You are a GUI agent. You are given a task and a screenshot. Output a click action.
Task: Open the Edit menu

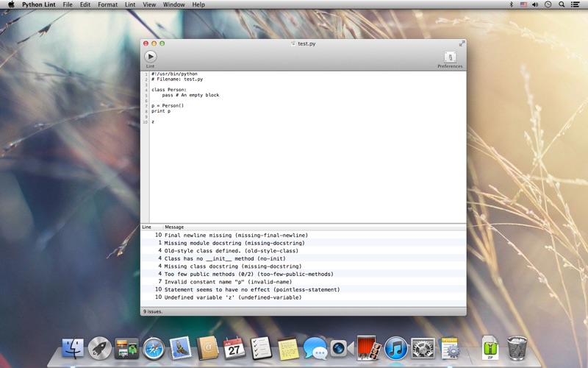85,4
